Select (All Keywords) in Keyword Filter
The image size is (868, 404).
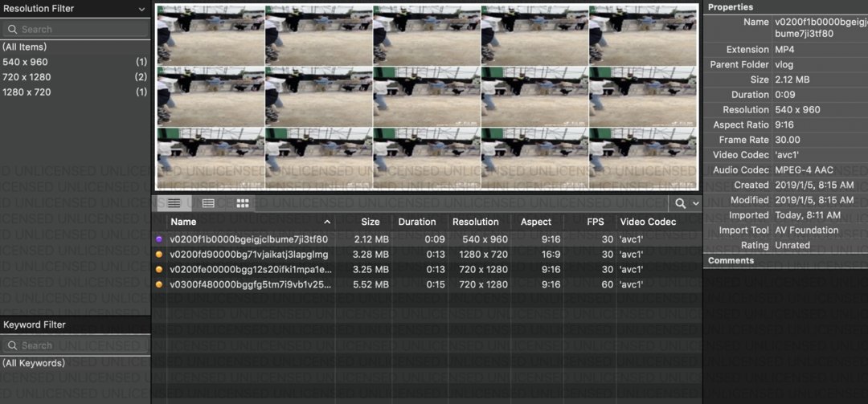34,363
